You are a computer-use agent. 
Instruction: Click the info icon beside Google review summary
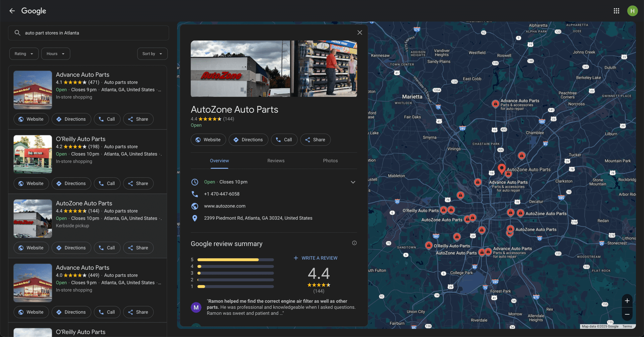[354, 243]
